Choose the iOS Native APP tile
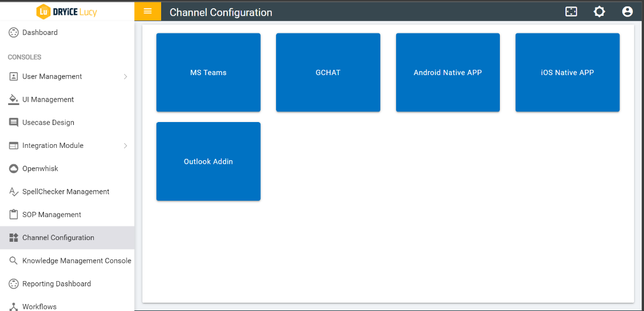Image resolution: width=644 pixels, height=311 pixels. click(567, 72)
